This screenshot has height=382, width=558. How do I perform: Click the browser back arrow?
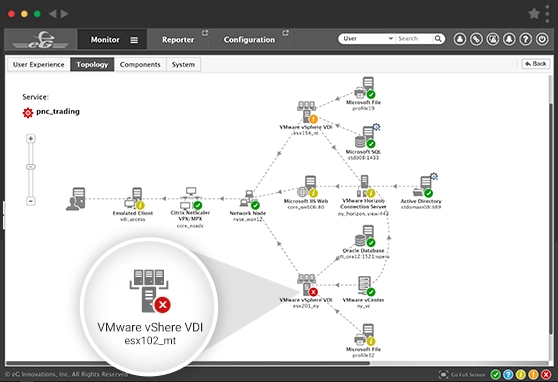point(53,14)
